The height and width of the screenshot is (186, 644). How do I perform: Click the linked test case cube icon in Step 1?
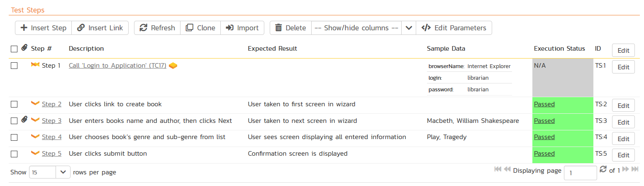(x=173, y=66)
